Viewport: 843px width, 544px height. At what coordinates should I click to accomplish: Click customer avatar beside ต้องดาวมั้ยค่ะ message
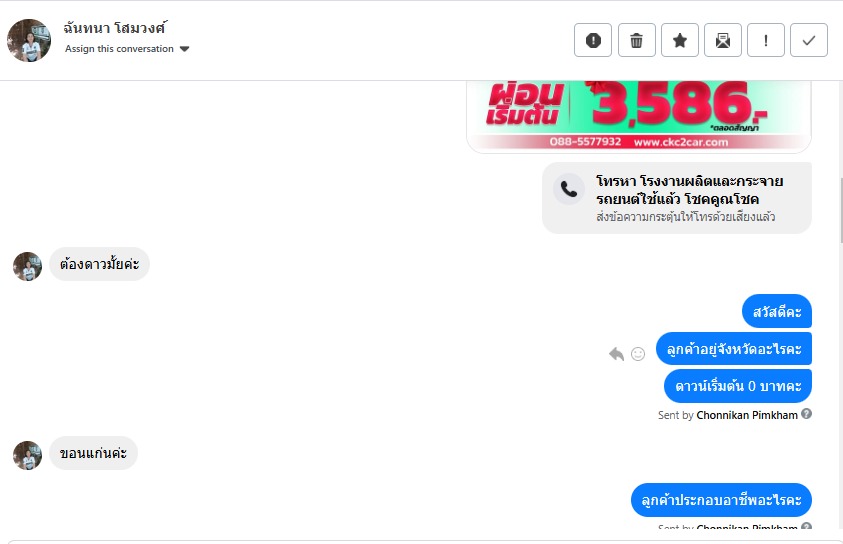tap(27, 267)
